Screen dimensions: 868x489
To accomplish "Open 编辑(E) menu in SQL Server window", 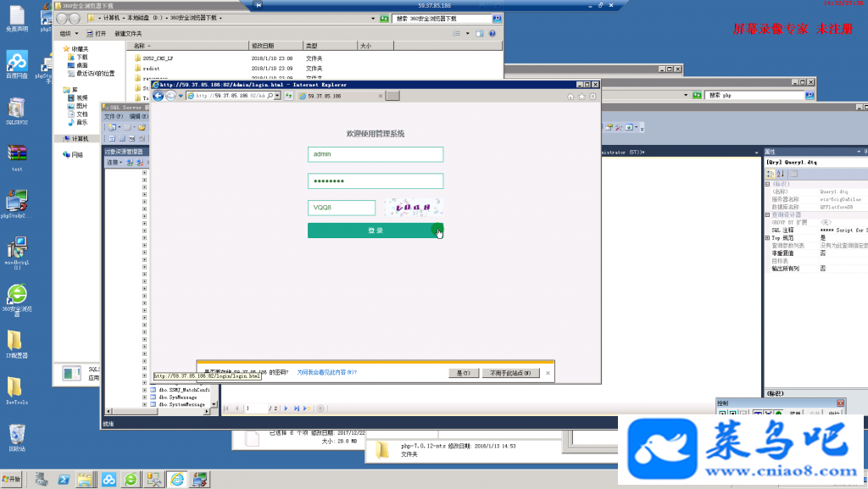I will pyautogui.click(x=138, y=117).
